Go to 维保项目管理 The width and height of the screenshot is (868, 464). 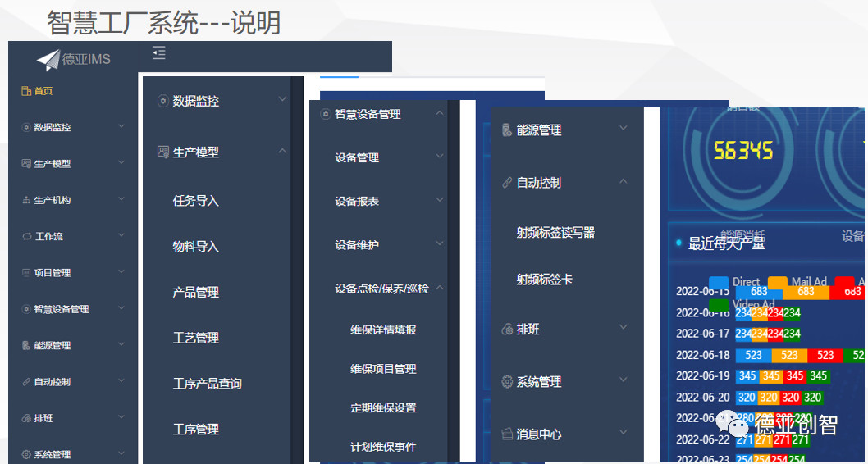click(x=383, y=369)
